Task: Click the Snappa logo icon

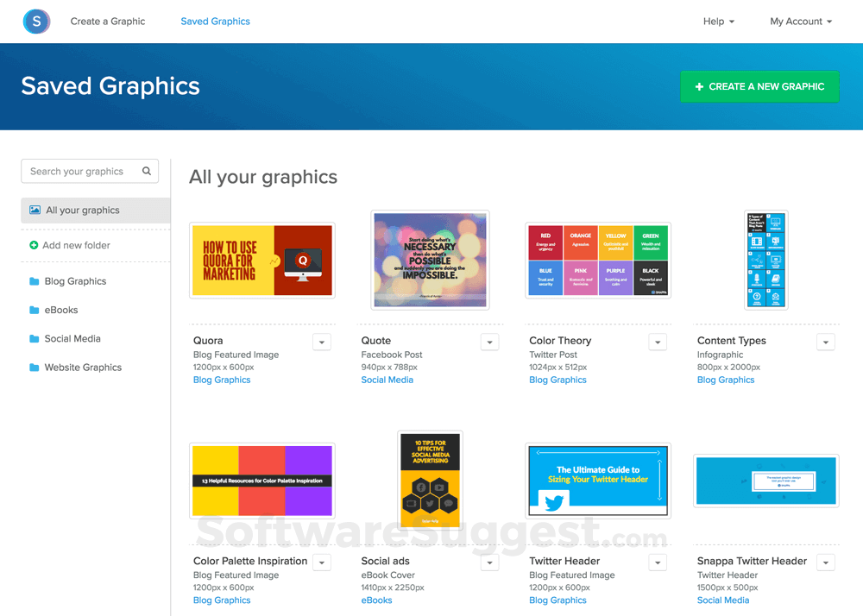Action: (x=35, y=21)
